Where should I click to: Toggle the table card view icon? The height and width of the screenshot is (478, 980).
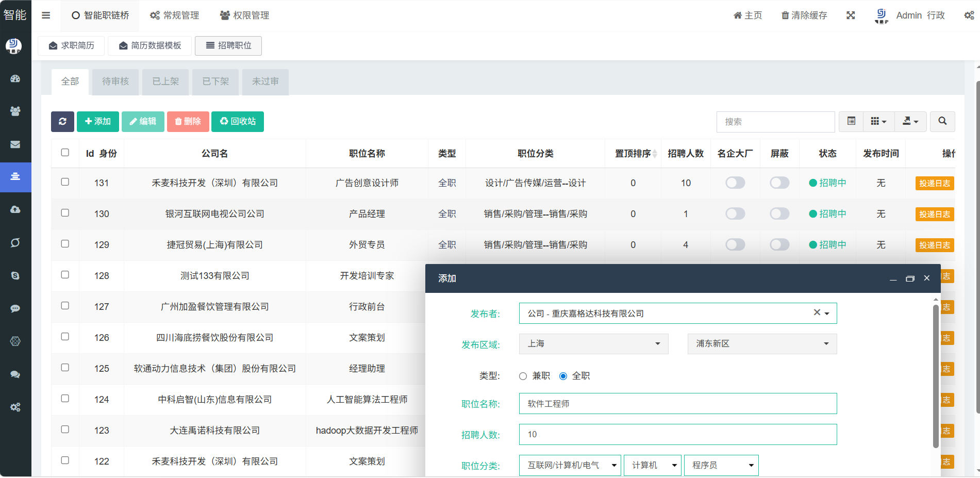[851, 121]
